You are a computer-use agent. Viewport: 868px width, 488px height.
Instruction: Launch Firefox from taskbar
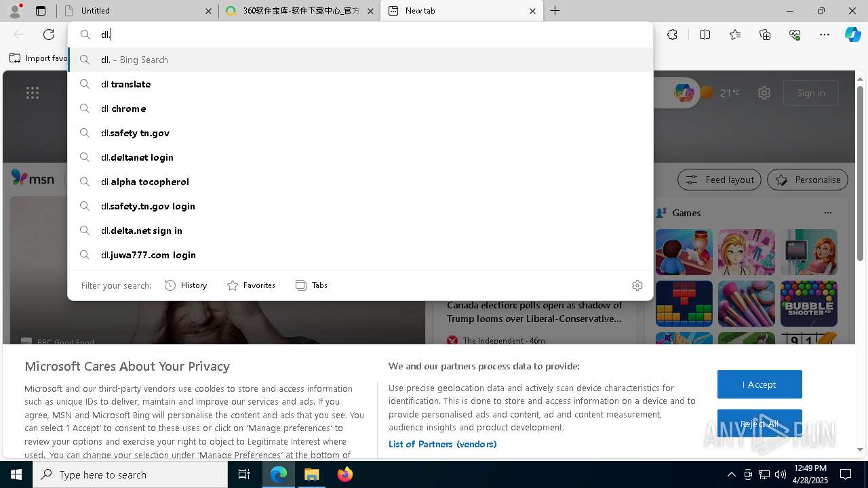(344, 474)
